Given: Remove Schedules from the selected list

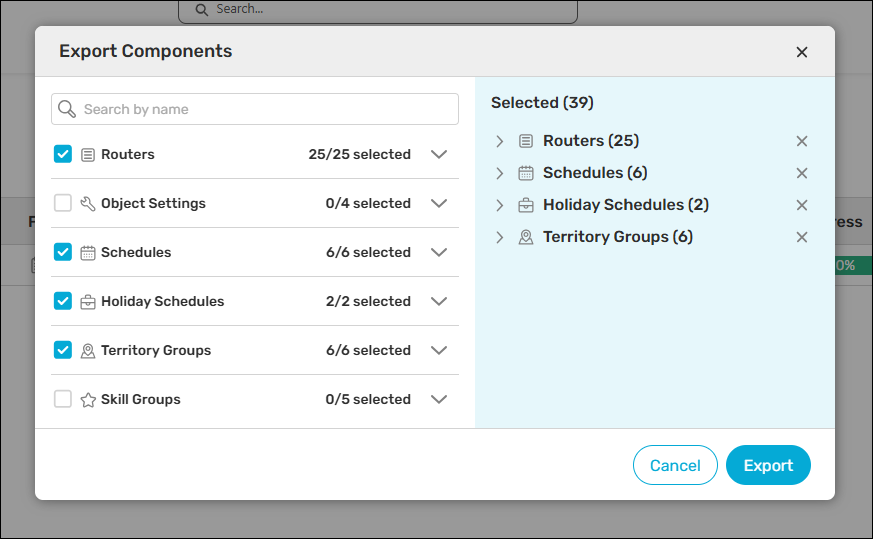Looking at the screenshot, I should (x=801, y=173).
